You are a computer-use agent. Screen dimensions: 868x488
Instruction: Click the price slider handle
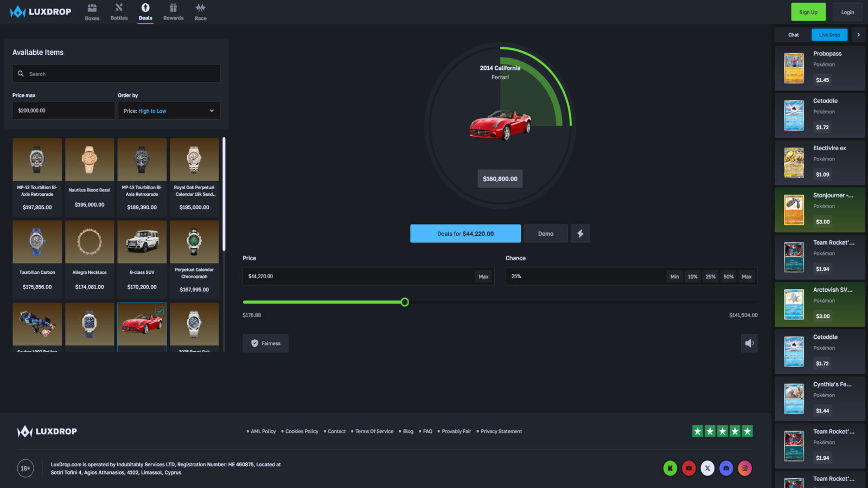[x=405, y=302]
